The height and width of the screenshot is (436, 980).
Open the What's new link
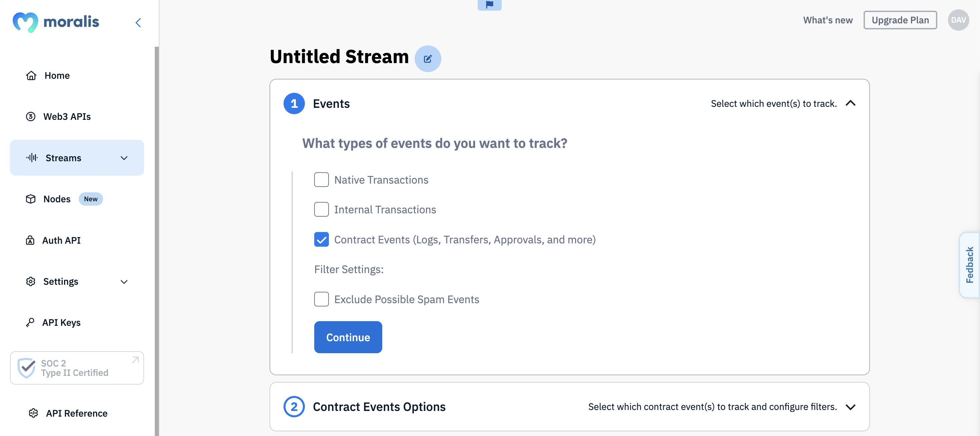click(828, 20)
